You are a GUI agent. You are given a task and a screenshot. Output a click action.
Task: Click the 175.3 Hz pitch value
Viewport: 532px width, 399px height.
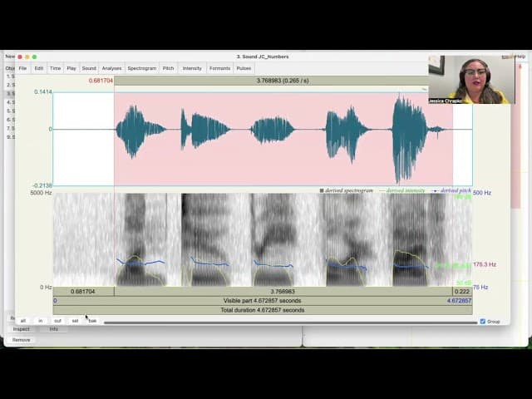point(485,264)
